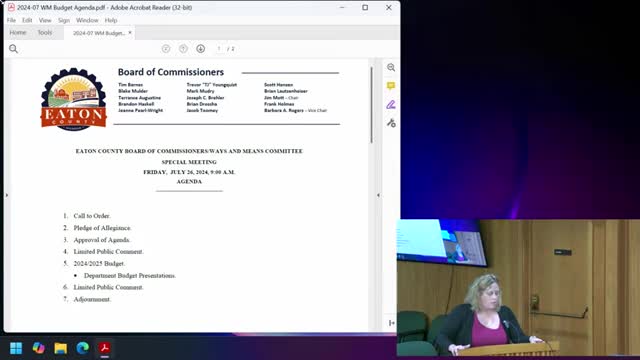Viewport: 640px width, 360px height.
Task: Click the Eaton County logo in the document
Action: [x=73, y=99]
